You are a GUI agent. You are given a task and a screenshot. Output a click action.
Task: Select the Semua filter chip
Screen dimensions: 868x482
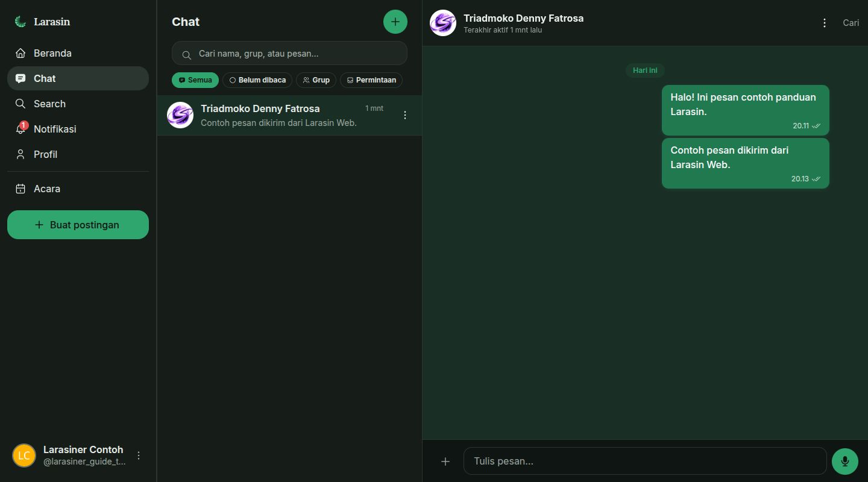pos(195,80)
